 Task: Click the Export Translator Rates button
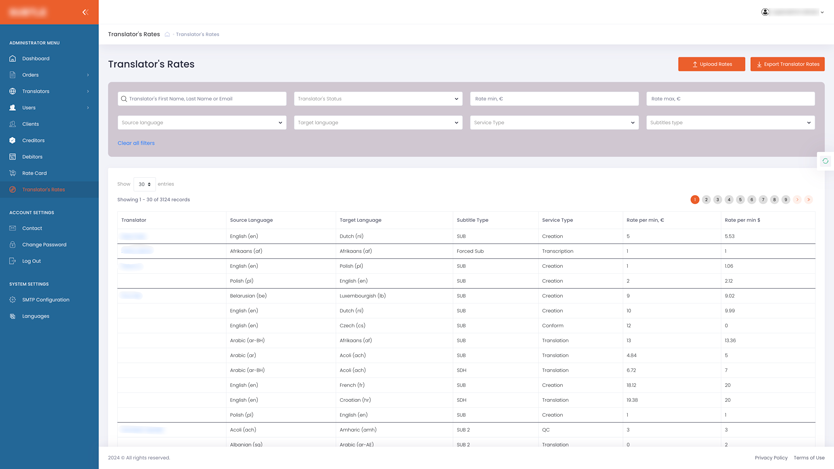[787, 64]
